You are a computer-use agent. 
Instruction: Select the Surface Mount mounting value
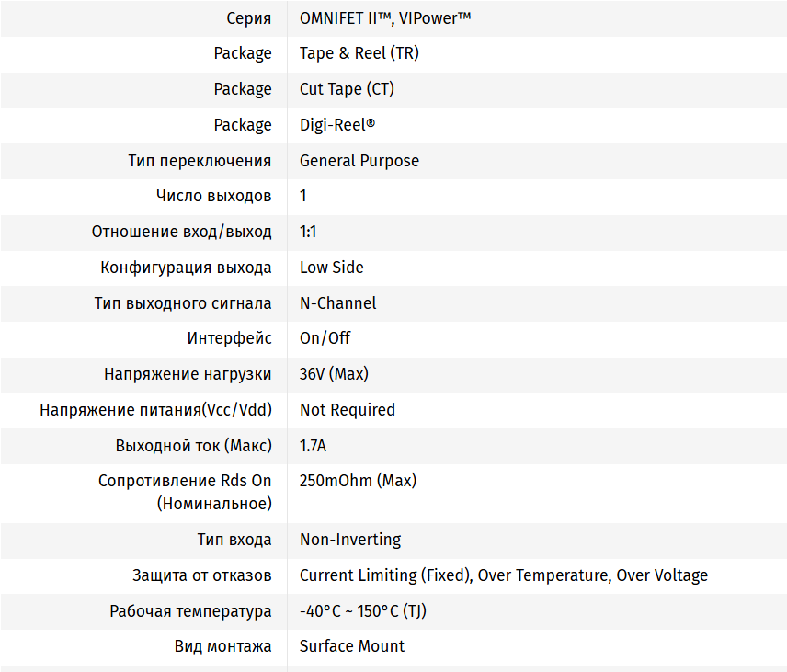pyautogui.click(x=351, y=646)
